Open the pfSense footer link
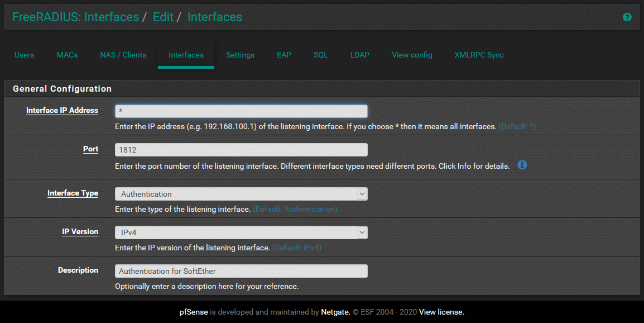The width and height of the screenshot is (644, 323). point(194,312)
